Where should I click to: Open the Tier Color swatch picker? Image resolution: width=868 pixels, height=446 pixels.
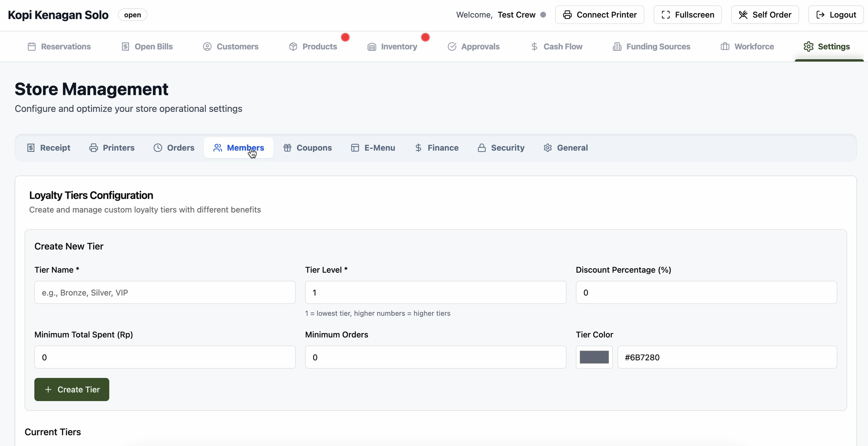pos(594,357)
